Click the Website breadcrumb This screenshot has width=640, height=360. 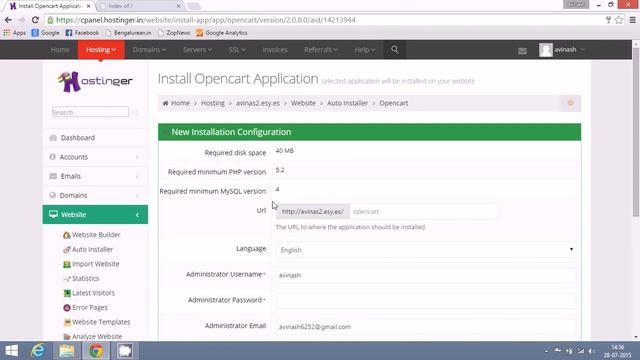point(303,103)
